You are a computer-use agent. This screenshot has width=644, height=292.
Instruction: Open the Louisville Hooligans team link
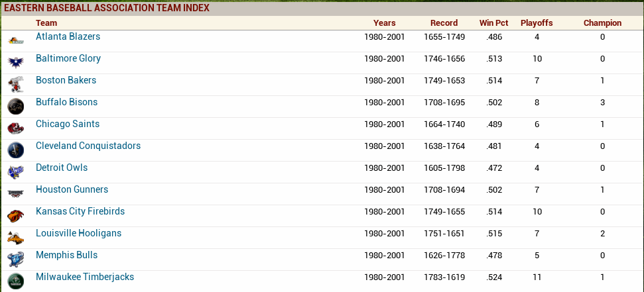(x=78, y=233)
